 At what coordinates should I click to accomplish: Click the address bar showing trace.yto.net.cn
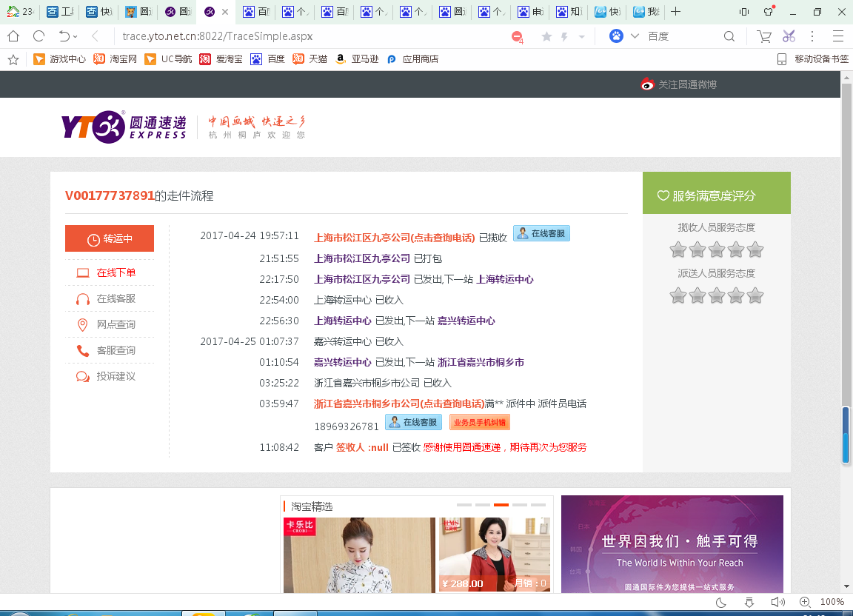tap(222, 36)
